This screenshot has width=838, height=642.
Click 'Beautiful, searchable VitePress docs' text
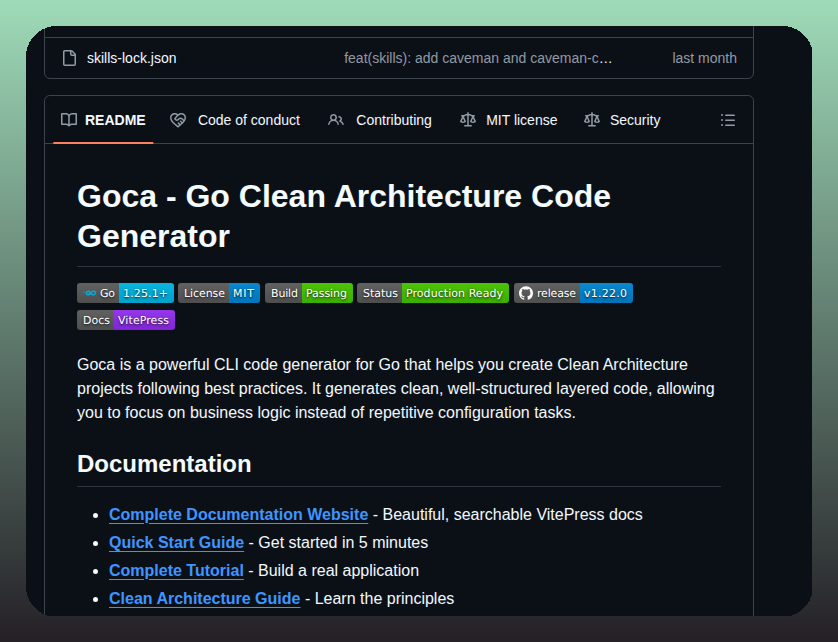tap(513, 514)
